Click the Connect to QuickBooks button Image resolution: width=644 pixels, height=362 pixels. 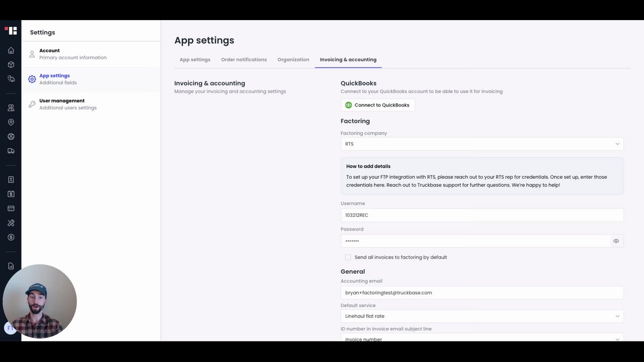pyautogui.click(x=377, y=105)
